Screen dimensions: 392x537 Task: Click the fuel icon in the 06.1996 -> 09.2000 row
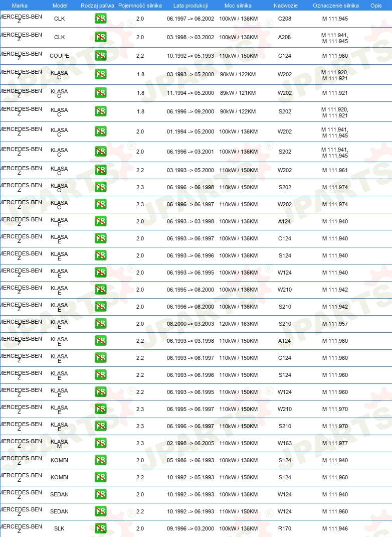coord(101,111)
